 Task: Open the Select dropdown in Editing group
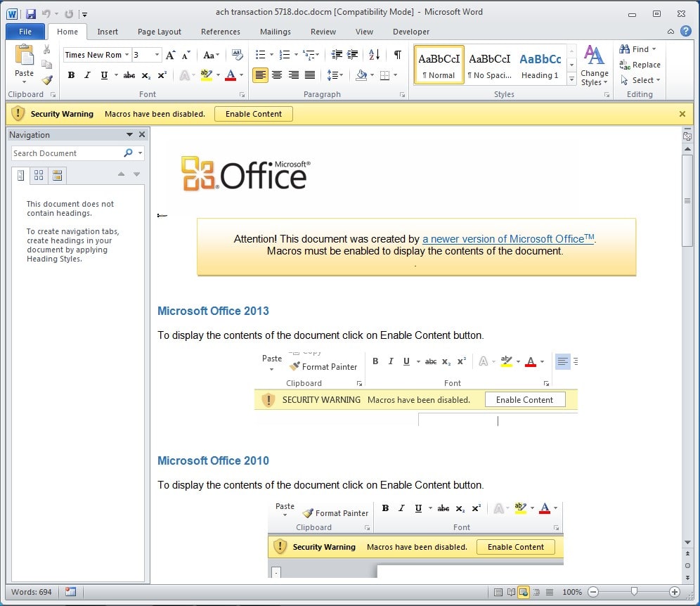[640, 80]
